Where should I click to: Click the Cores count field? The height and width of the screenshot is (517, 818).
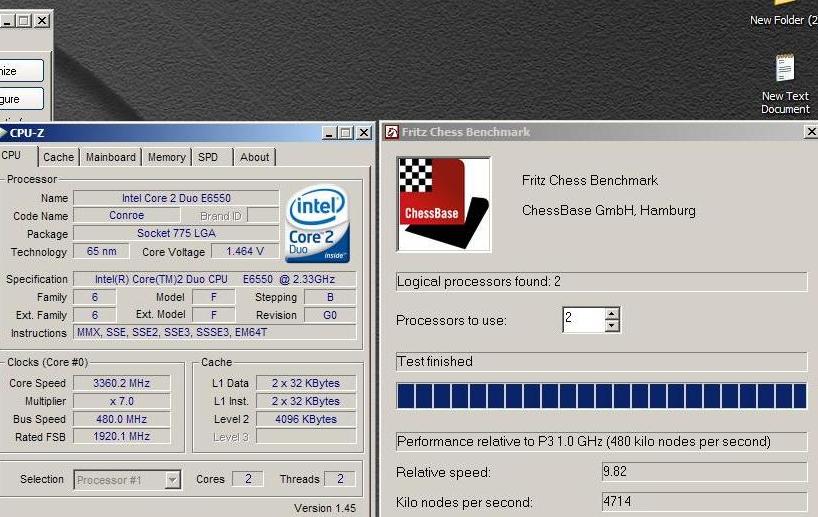click(x=248, y=479)
